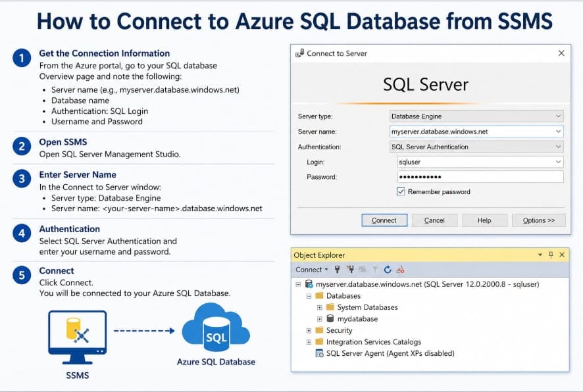Open Activity Monitor from Object Explorer toolbar
583x392 pixels.
click(x=400, y=270)
